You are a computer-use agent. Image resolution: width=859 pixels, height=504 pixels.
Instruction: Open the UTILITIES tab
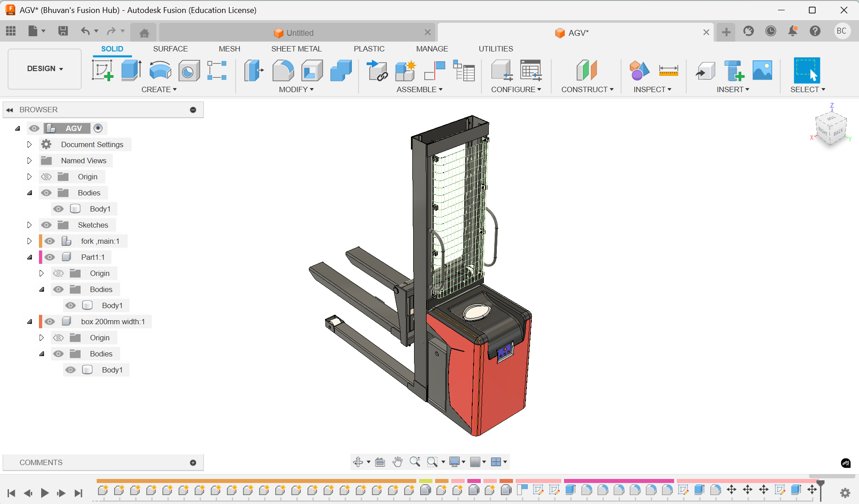[496, 49]
